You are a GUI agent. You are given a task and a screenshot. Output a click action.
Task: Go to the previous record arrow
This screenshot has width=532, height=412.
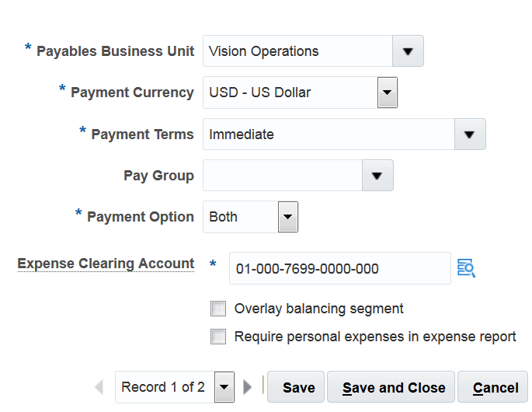99,387
